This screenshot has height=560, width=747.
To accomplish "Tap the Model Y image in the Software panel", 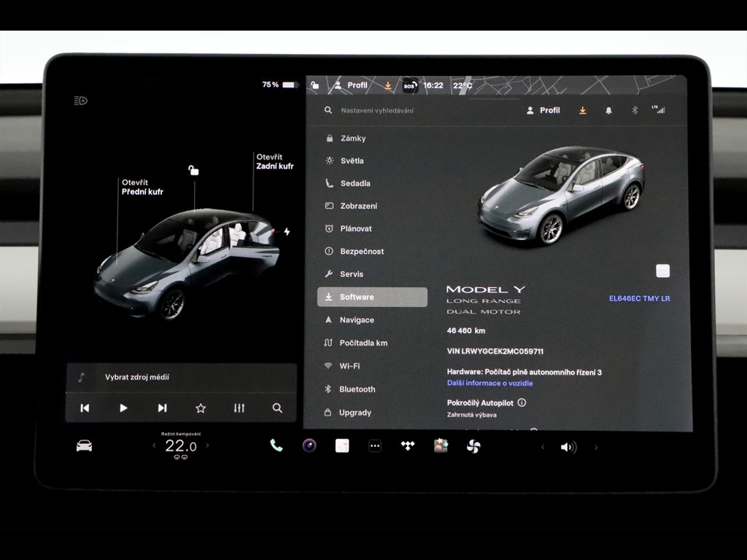I will [561, 195].
